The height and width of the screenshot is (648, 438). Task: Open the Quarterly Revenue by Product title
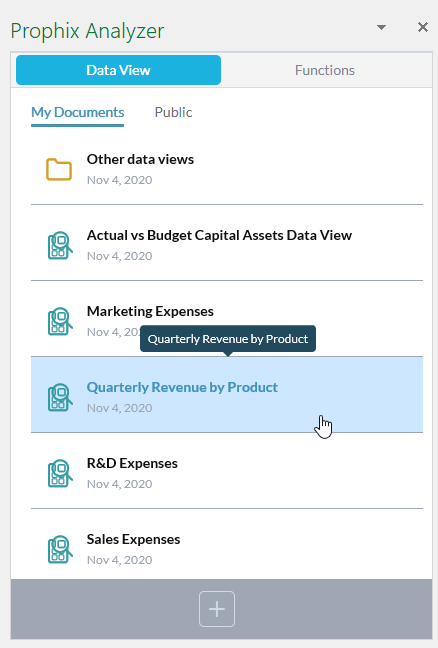pyautogui.click(x=182, y=387)
